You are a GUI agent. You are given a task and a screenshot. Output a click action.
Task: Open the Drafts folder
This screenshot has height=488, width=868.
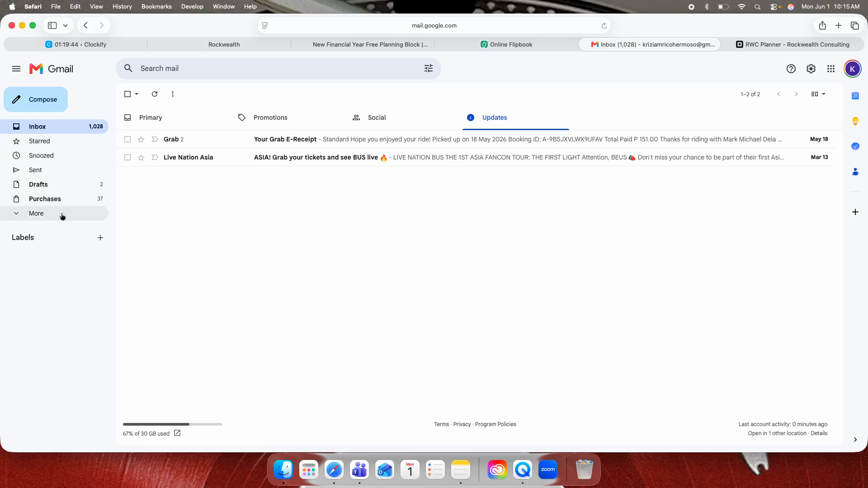(x=54, y=184)
